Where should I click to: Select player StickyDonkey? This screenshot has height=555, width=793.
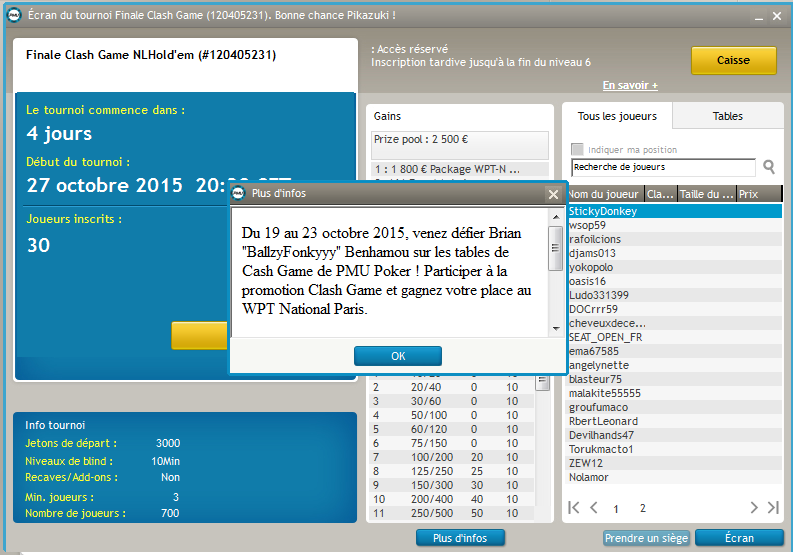(674, 211)
